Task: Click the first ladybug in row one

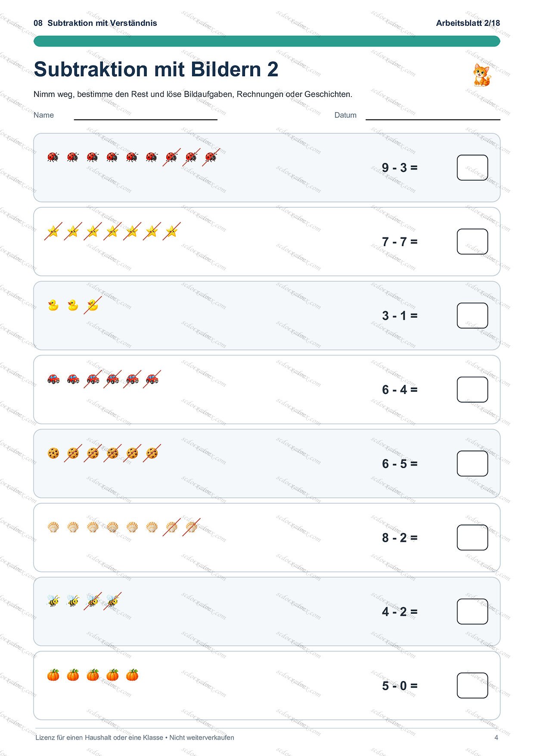Action: 53,157
